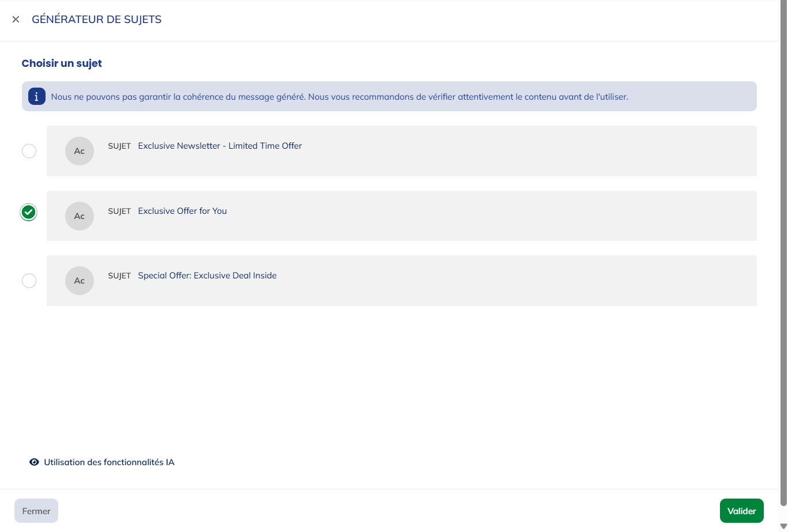Click the subject text Exclusive Offer for You
Screen dimensions: 788x532
pyautogui.click(x=182, y=211)
